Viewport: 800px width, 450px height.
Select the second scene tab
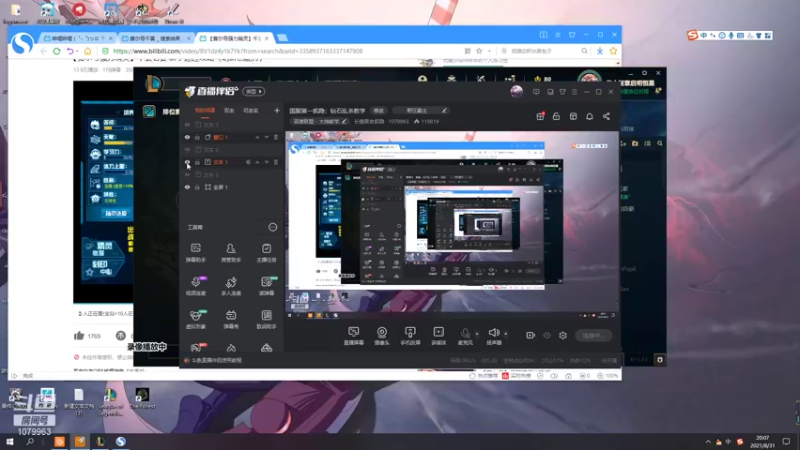(229, 110)
